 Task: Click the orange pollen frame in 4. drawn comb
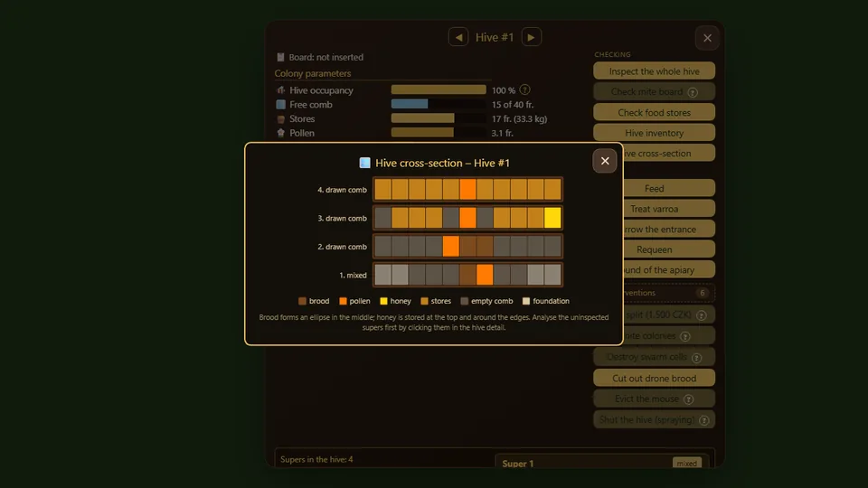(467, 189)
